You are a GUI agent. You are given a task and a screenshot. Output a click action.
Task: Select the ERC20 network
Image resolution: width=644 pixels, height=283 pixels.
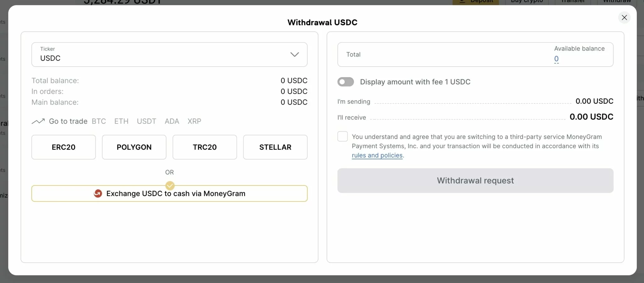(64, 147)
